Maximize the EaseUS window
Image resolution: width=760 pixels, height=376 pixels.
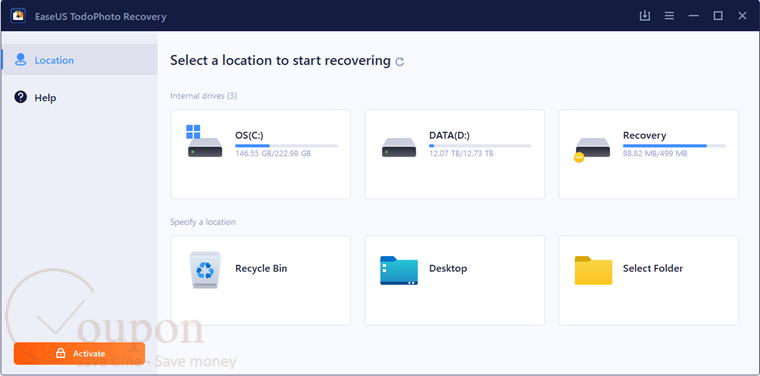click(718, 16)
